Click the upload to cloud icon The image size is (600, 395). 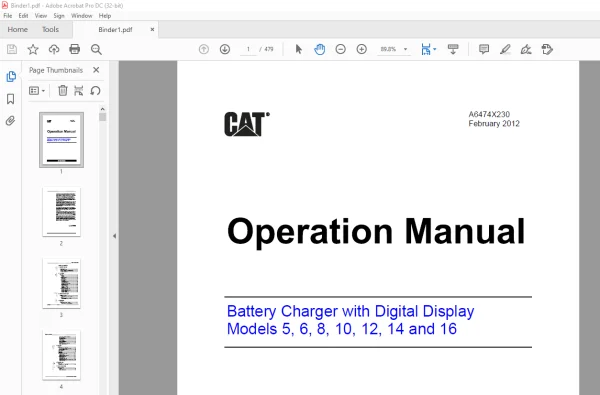tap(54, 49)
